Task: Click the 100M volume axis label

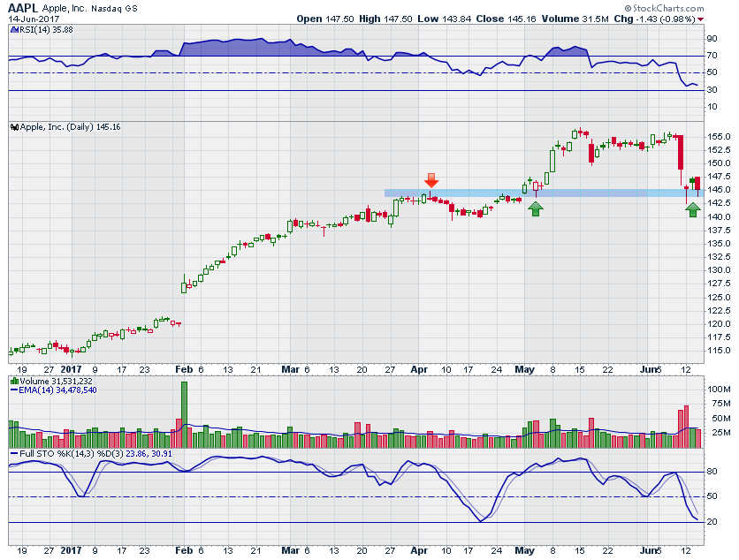Action: click(x=719, y=389)
